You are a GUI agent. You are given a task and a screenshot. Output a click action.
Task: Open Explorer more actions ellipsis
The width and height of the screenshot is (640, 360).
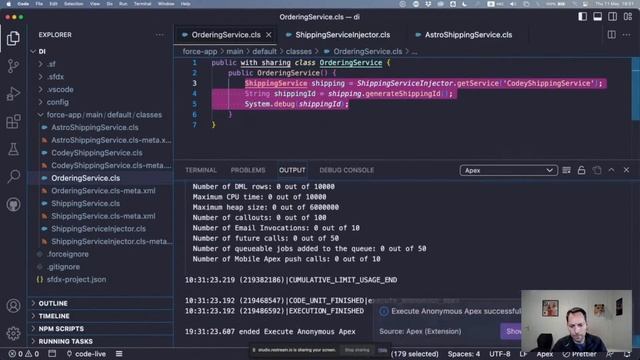[160, 35]
